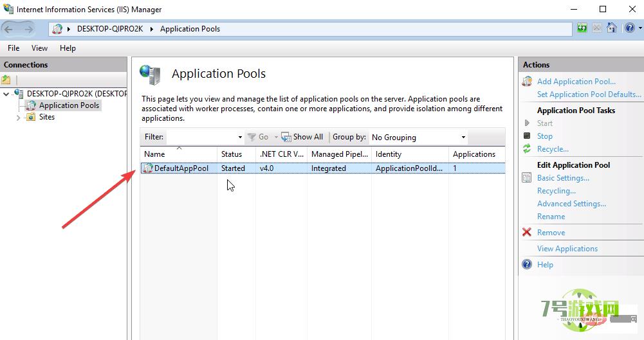
Task: Open Advanced Settings link
Action: 571,204
